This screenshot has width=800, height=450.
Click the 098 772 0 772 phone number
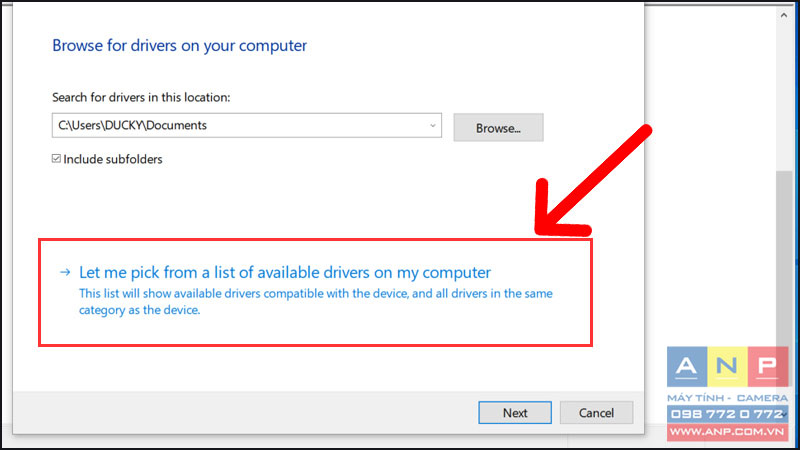click(x=727, y=414)
